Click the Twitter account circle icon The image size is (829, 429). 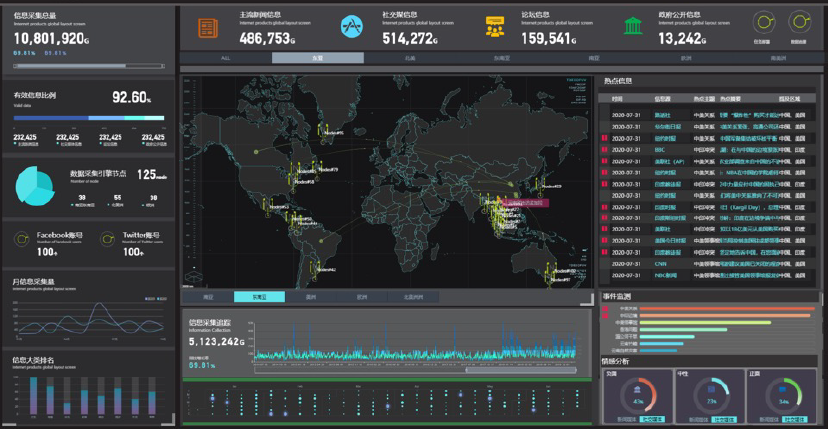[108, 239]
